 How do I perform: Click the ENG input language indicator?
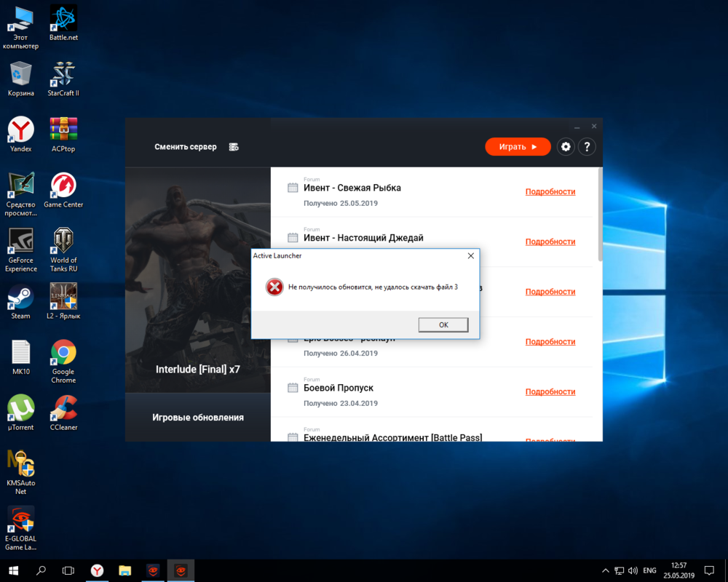(649, 571)
